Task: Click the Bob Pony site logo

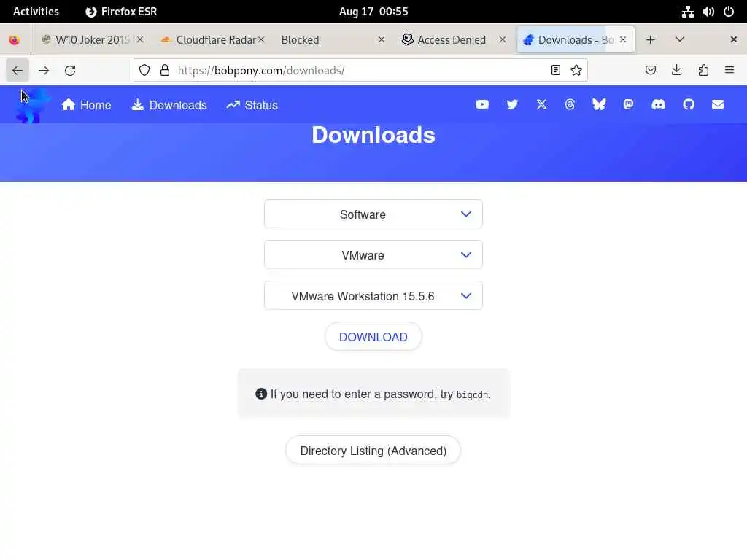Action: (x=33, y=105)
